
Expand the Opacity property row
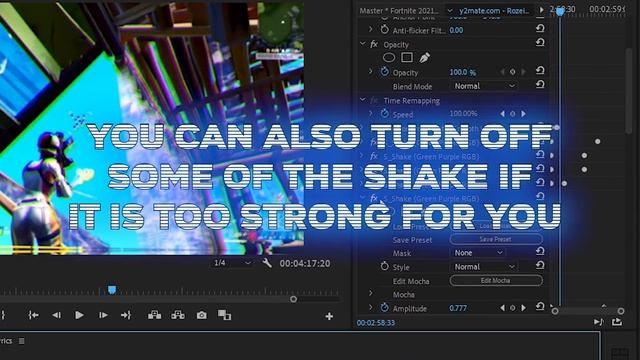(x=371, y=71)
